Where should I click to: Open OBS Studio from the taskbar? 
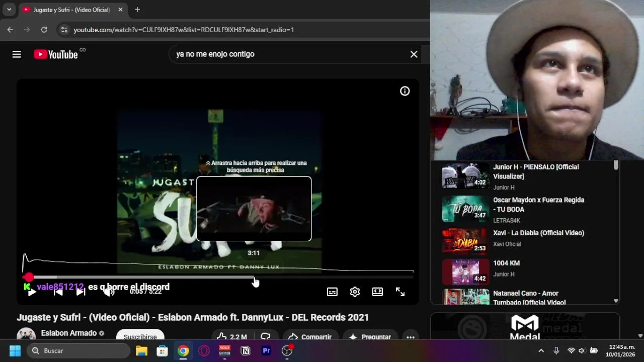click(x=287, y=351)
